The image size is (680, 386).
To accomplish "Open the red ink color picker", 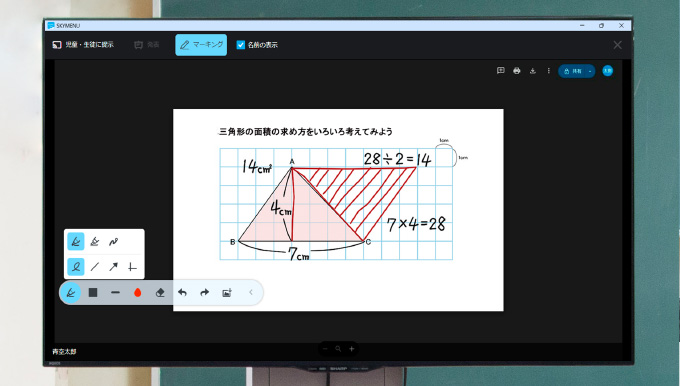I will [x=137, y=293].
